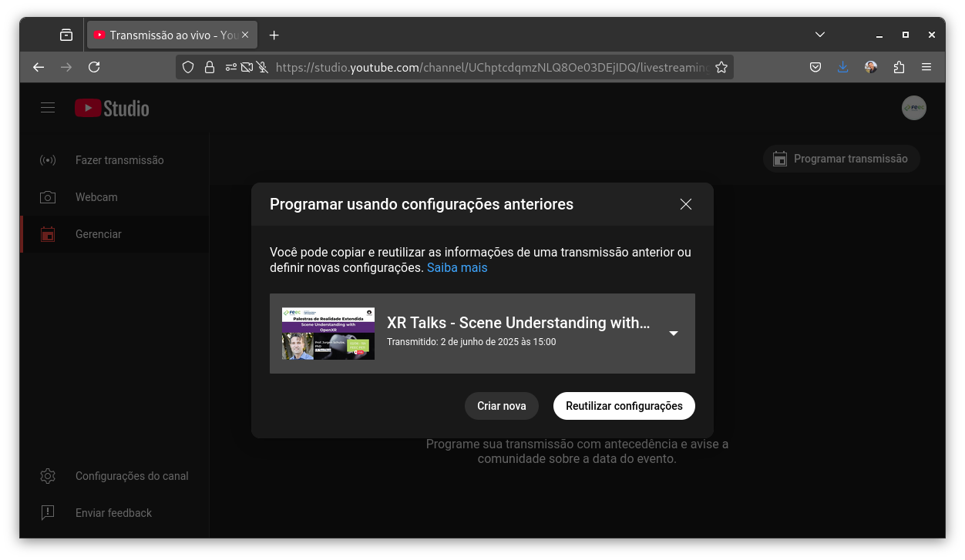This screenshot has width=965, height=560.
Task: Select Fazer transmissão in the sidebar
Action: [114, 160]
